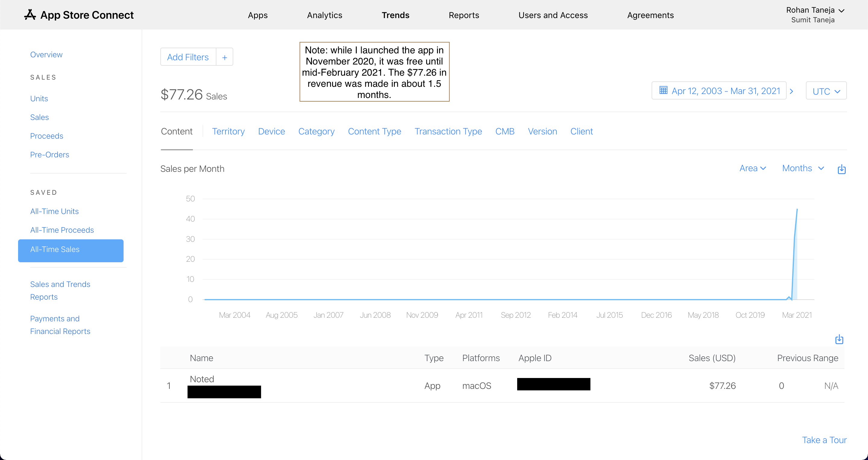Open the Analytics menu item

pos(324,15)
